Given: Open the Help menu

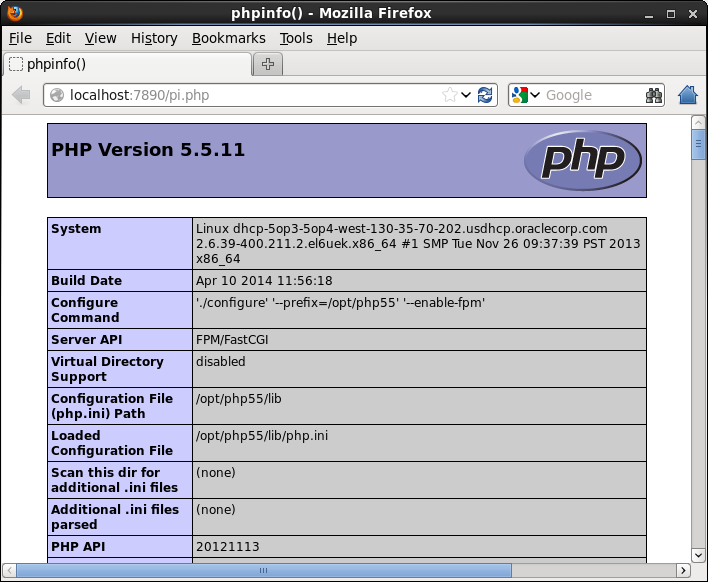Looking at the screenshot, I should (342, 38).
